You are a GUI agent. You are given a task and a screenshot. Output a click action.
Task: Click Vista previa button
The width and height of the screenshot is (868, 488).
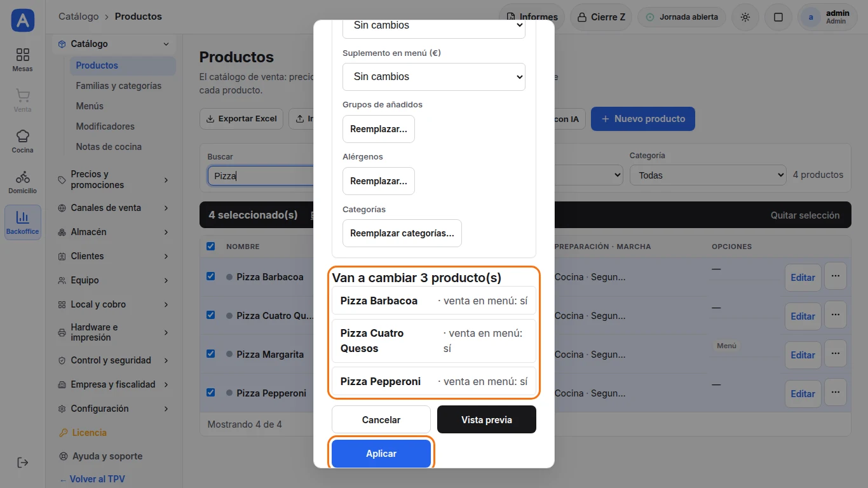pos(487,420)
